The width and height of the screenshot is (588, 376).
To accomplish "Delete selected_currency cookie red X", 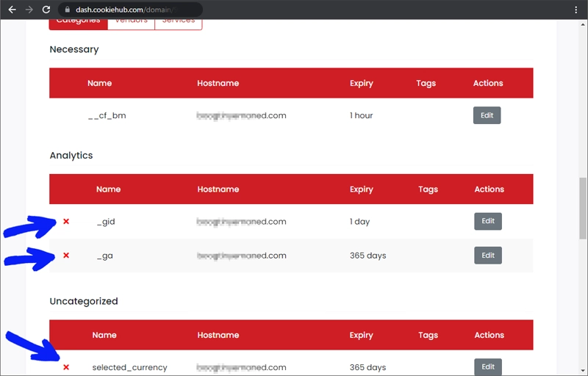I will coord(66,367).
